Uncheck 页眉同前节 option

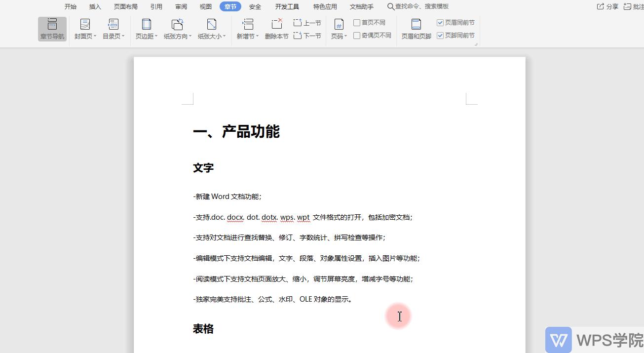pos(440,22)
